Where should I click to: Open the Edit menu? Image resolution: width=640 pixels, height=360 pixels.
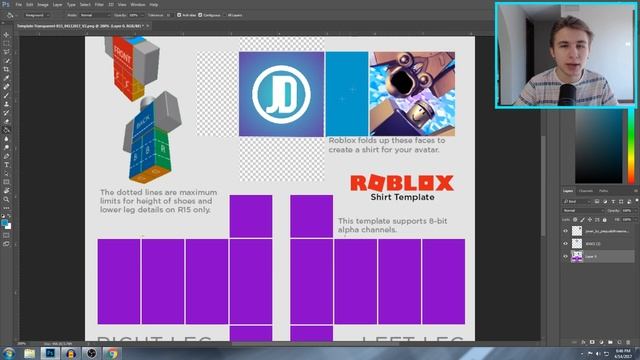[30, 4]
